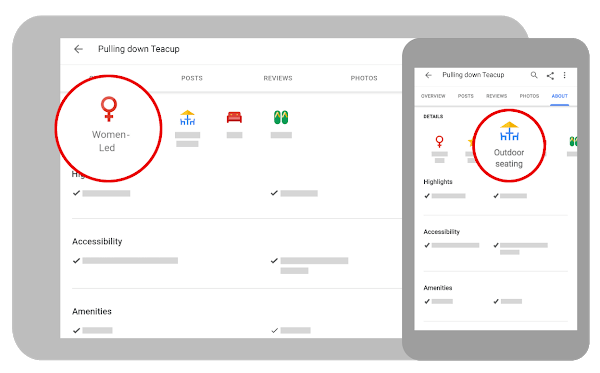The height and width of the screenshot is (373, 600).
Task: Click the Highlights heading on phone
Action: 438,182
